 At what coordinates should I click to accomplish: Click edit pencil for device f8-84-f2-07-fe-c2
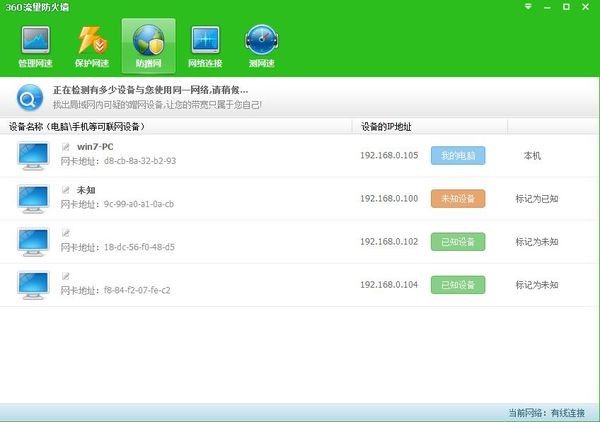coord(66,276)
